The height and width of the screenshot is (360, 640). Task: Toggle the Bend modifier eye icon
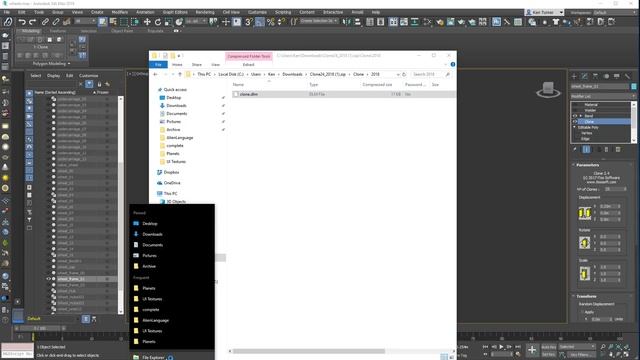pyautogui.click(x=575, y=116)
